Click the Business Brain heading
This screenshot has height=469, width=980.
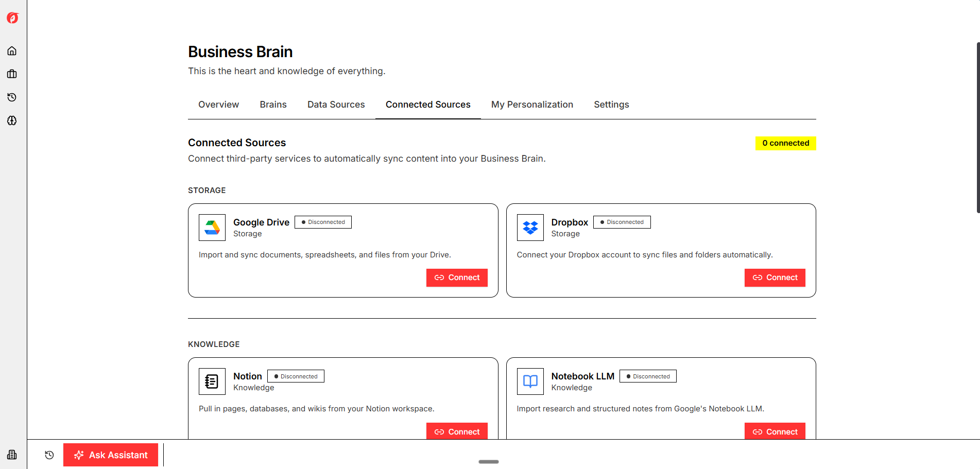240,52
